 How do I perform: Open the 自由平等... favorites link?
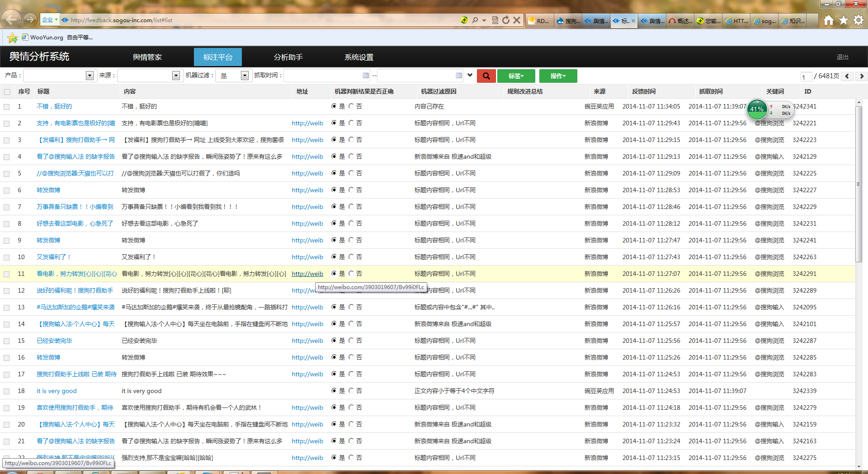(80, 38)
